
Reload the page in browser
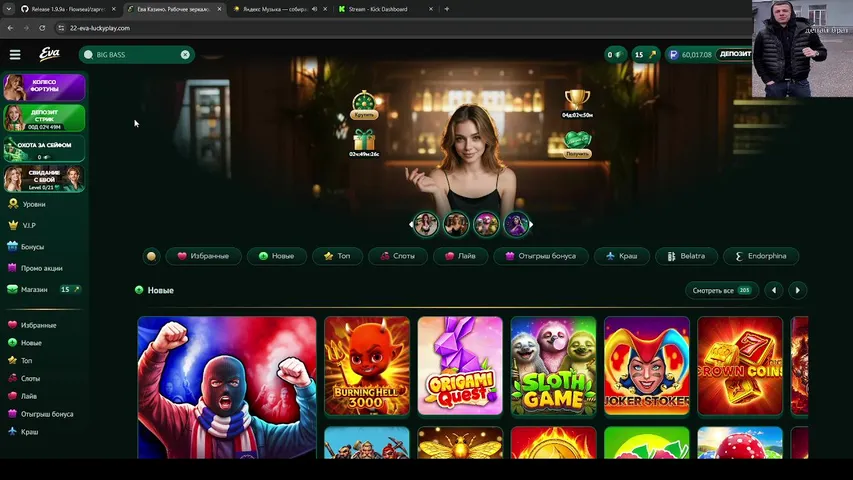(42, 28)
